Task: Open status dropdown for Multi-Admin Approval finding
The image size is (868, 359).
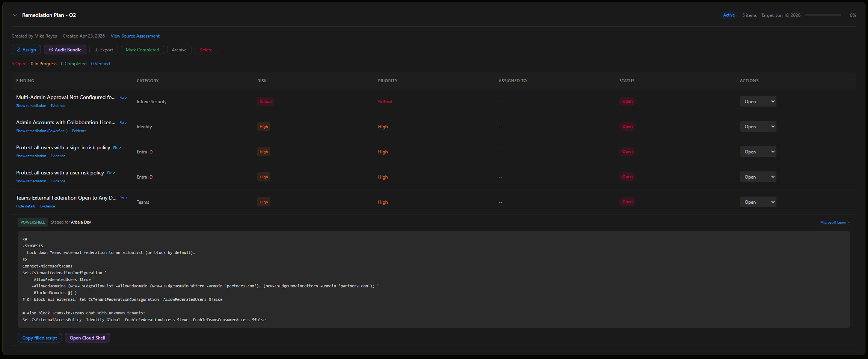Action: (x=758, y=101)
